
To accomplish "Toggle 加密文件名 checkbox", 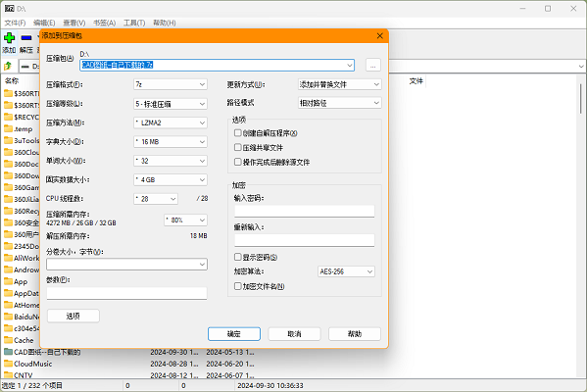I will coord(238,286).
